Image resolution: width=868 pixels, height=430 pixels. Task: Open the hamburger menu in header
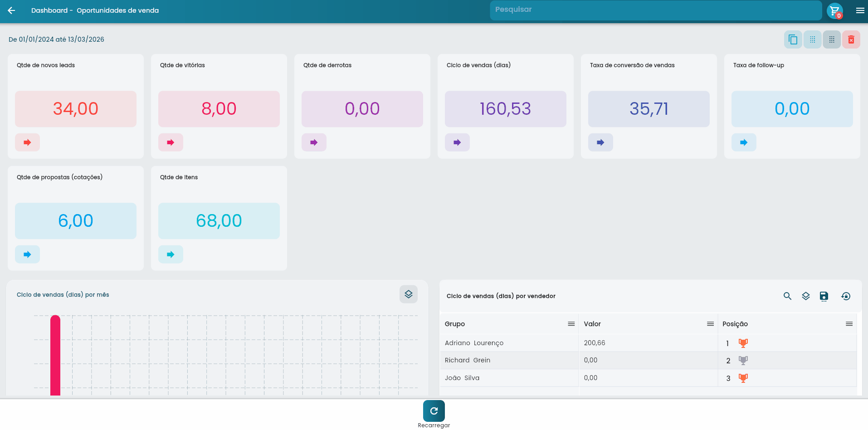860,10
